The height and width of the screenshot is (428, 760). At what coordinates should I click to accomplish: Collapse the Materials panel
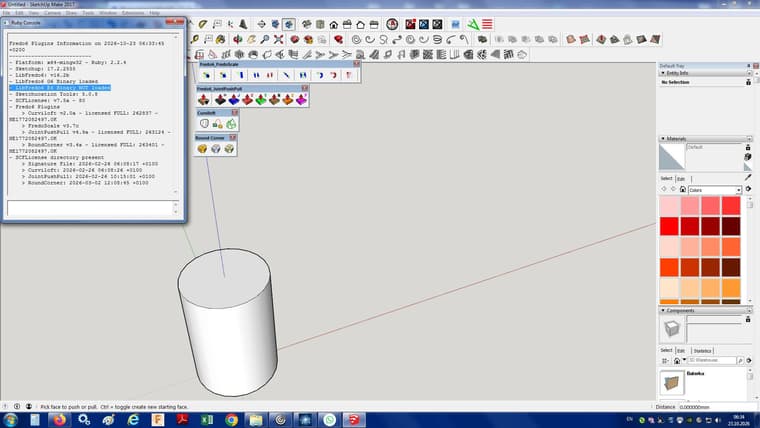(x=663, y=139)
